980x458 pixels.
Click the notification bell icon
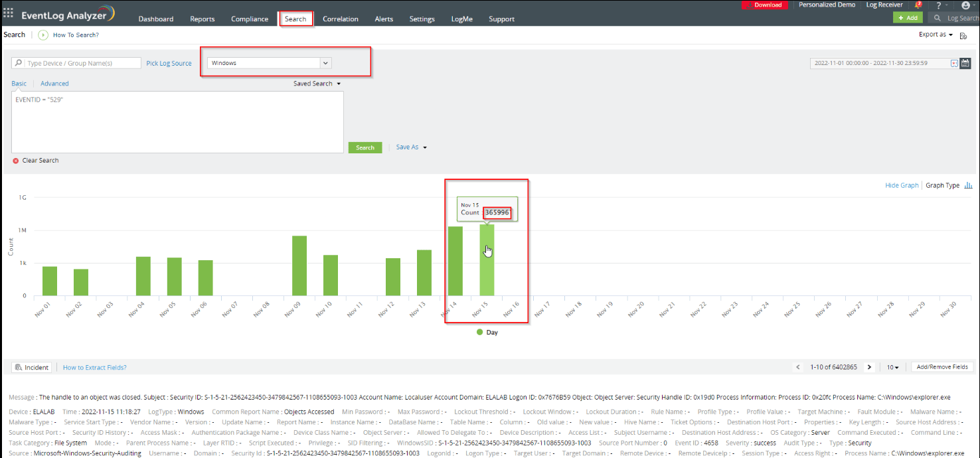click(x=918, y=5)
